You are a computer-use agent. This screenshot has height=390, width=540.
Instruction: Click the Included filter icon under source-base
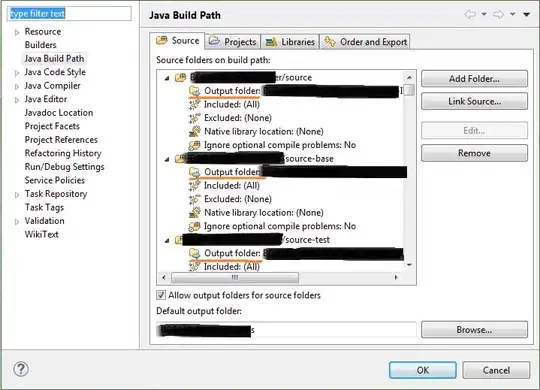point(195,186)
